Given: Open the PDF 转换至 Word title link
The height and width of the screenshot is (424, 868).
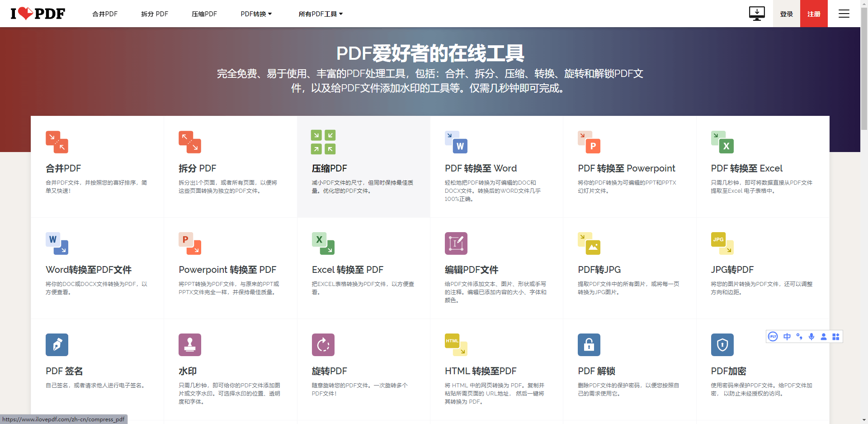Looking at the screenshot, I should click(481, 168).
